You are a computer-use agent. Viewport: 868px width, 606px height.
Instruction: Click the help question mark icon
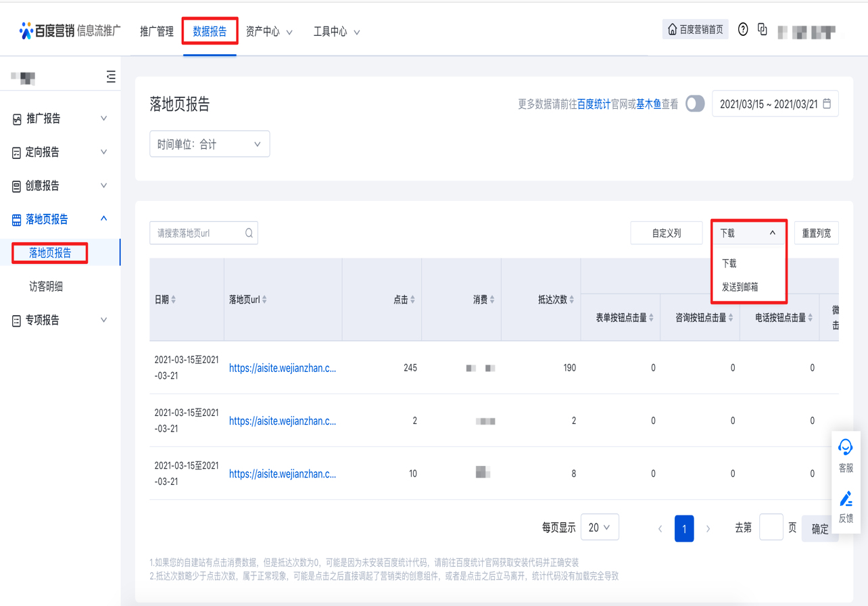[743, 30]
